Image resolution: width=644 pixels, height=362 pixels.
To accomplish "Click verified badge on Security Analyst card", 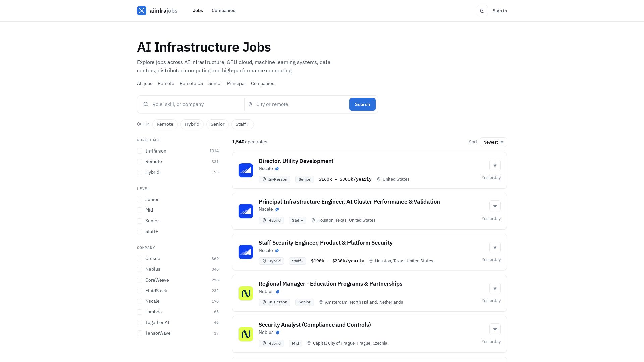I will [278, 333].
